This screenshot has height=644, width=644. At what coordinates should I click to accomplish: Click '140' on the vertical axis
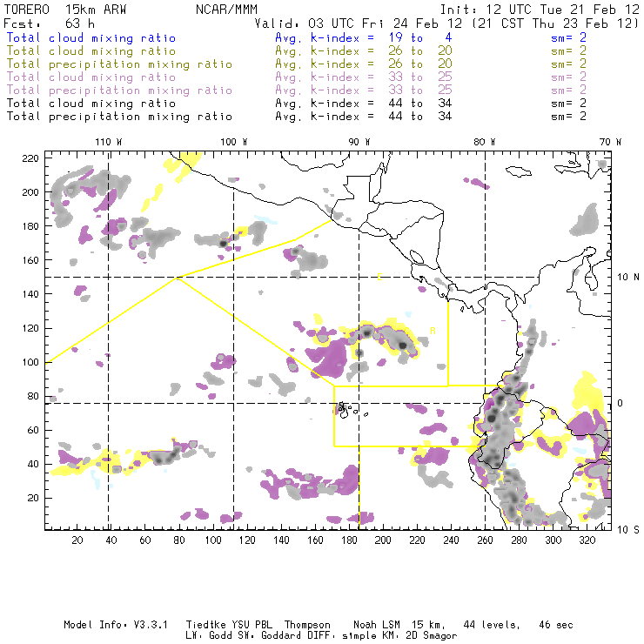[x=30, y=294]
